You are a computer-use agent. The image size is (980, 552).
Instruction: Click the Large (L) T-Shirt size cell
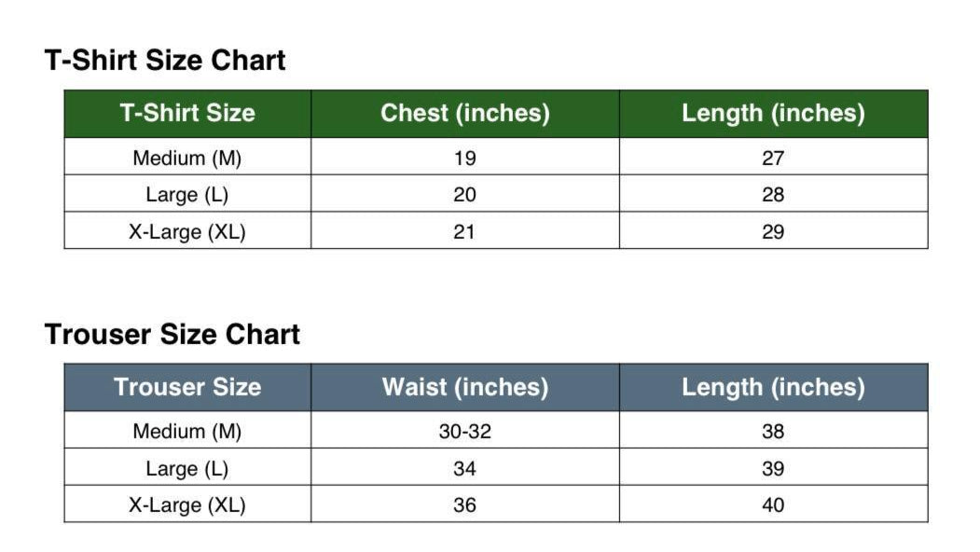tap(187, 195)
